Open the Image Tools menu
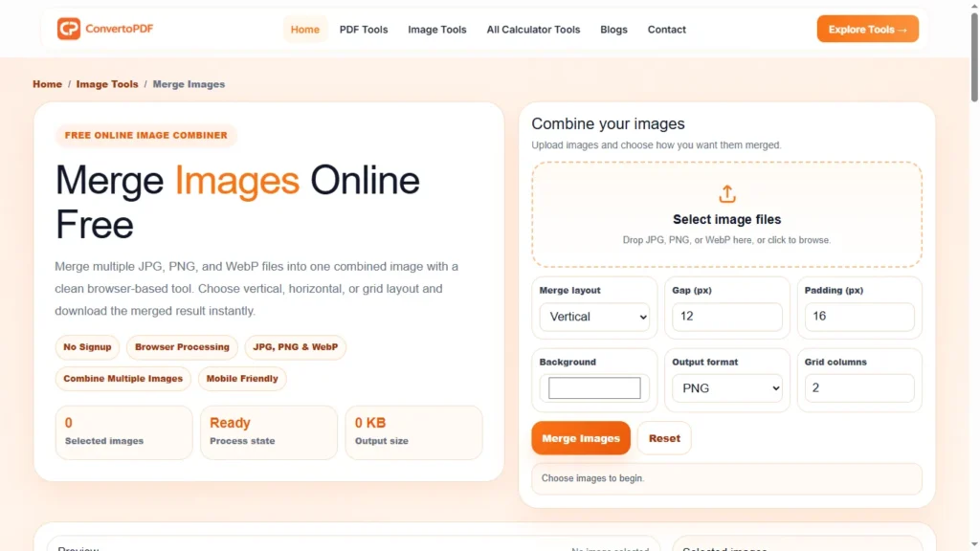This screenshot has width=980, height=551. 436,30
